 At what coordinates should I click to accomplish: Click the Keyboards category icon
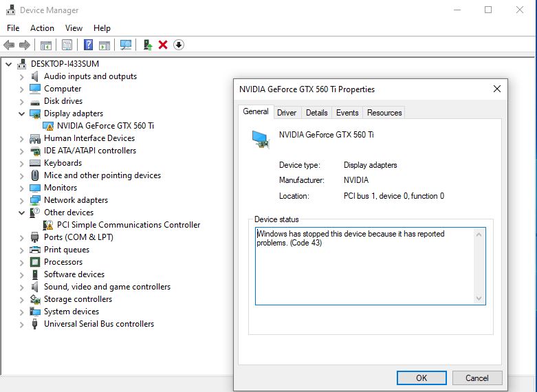point(35,163)
